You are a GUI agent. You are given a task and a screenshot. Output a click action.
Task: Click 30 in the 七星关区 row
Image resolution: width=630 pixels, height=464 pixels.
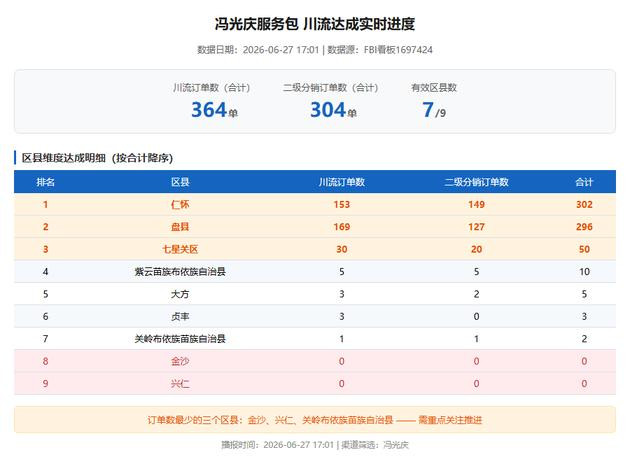click(342, 249)
